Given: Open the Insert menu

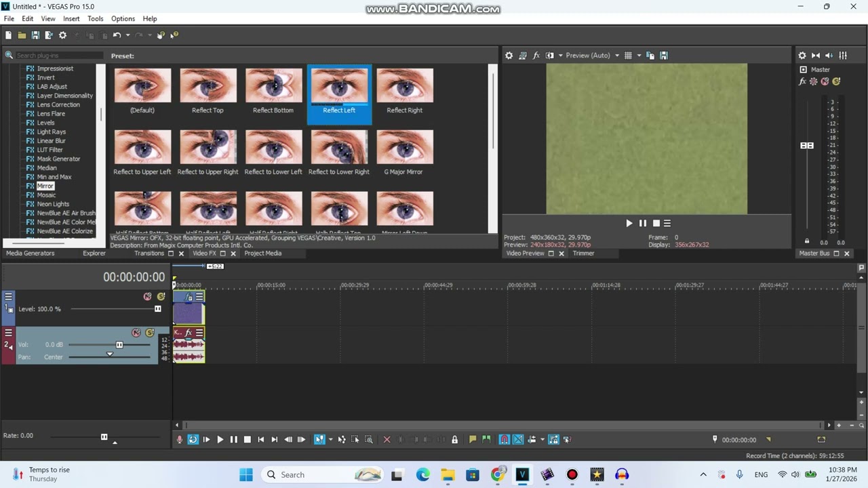Looking at the screenshot, I should (71, 19).
